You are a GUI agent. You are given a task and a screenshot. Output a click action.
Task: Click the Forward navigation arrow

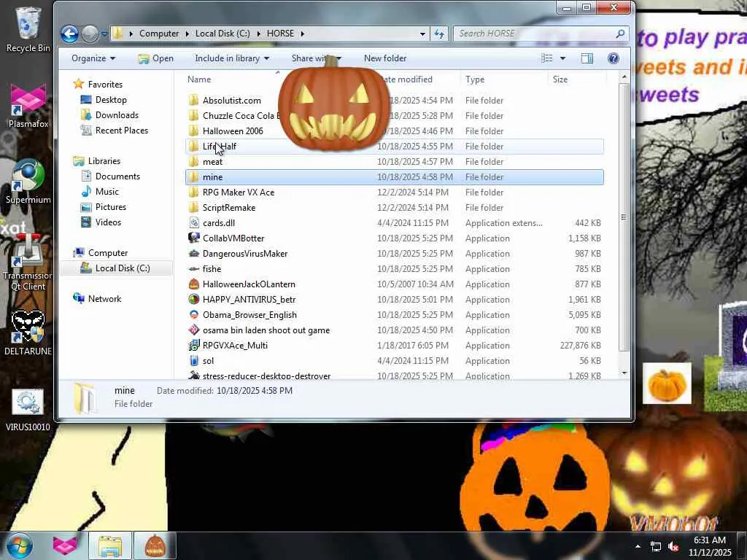point(90,34)
